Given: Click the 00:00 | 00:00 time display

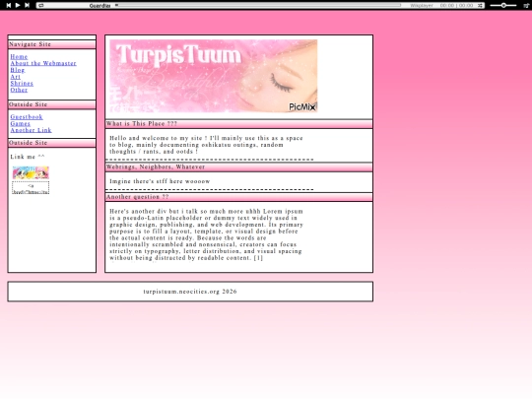Looking at the screenshot, I should (x=456, y=6).
